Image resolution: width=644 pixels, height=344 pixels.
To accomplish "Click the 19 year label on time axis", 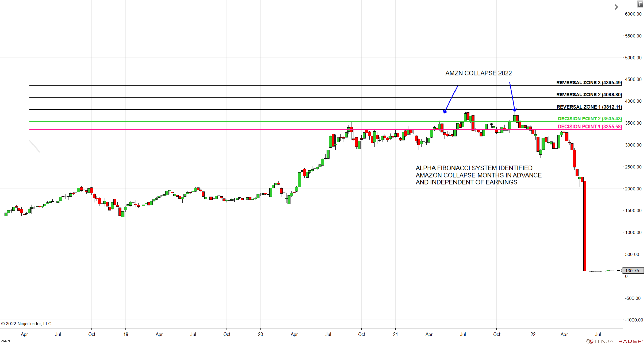I will pos(126,334).
